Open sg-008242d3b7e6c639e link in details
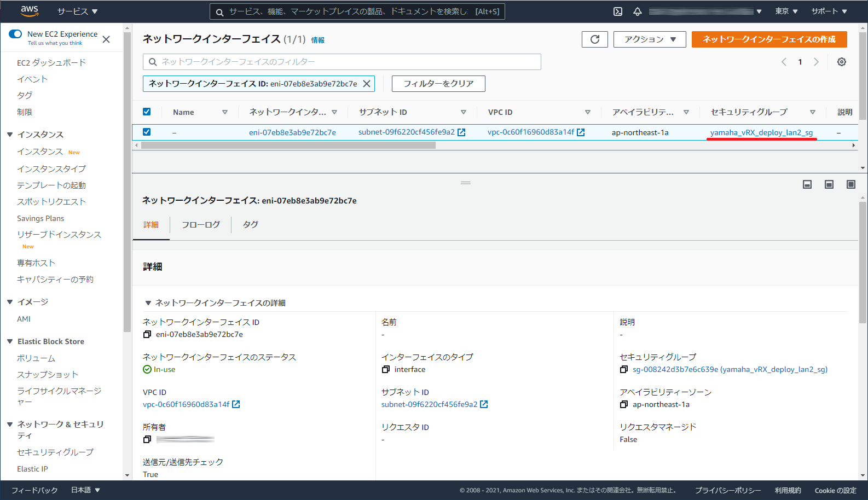The width and height of the screenshot is (868, 500). pyautogui.click(x=730, y=370)
